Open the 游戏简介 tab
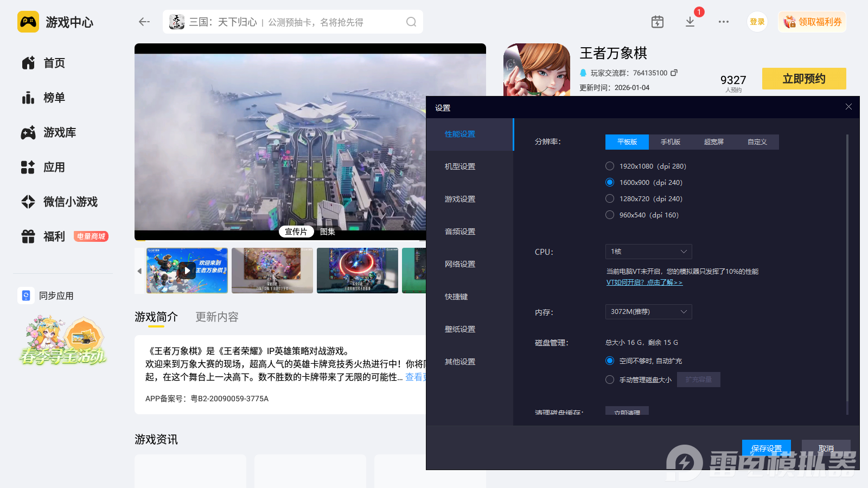The width and height of the screenshot is (868, 488). pyautogui.click(x=156, y=317)
